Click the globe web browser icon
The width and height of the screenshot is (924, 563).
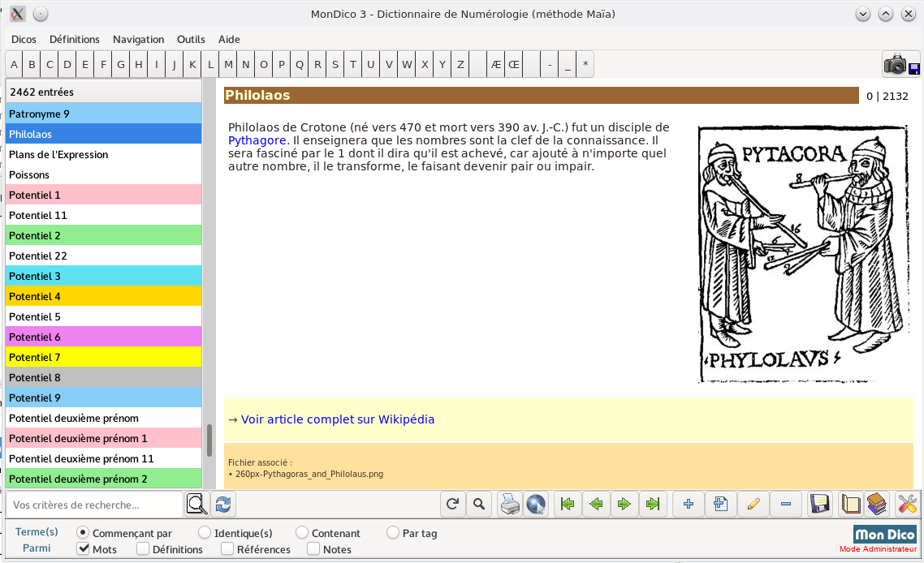point(535,505)
